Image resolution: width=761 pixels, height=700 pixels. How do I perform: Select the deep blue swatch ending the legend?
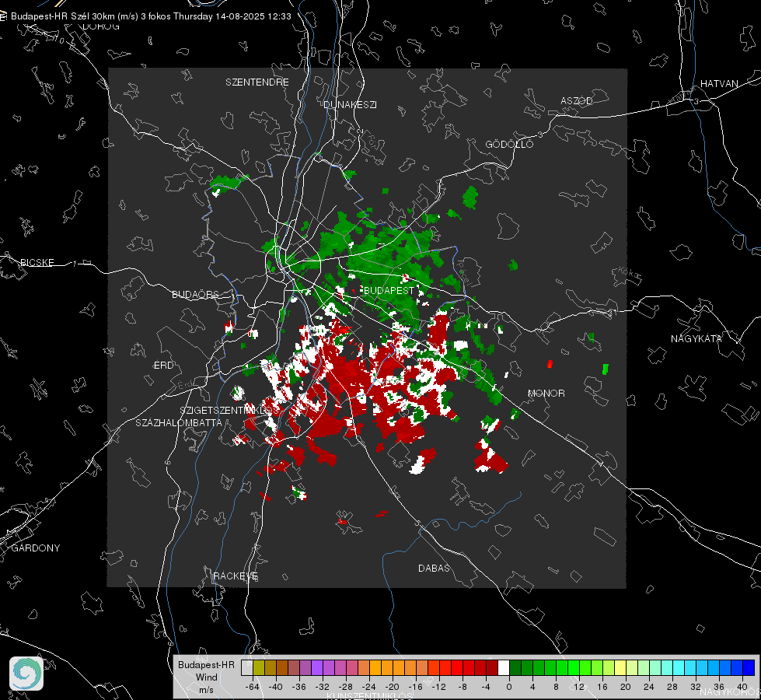(749, 668)
